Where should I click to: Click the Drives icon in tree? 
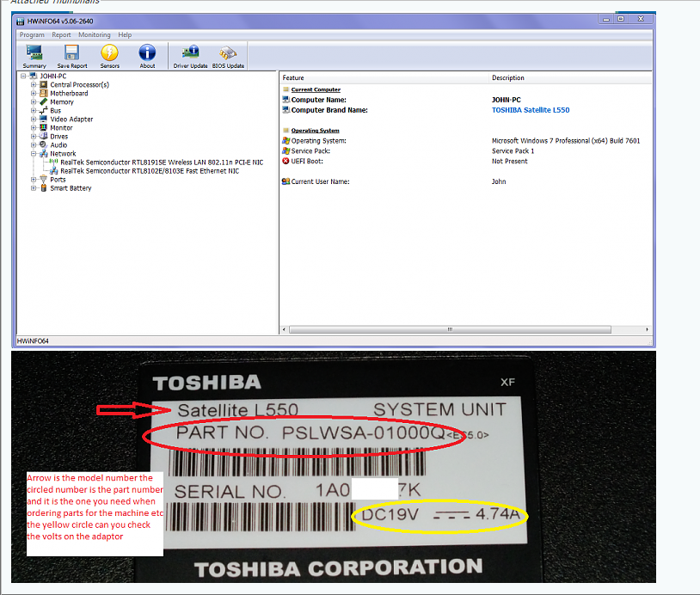coord(43,136)
